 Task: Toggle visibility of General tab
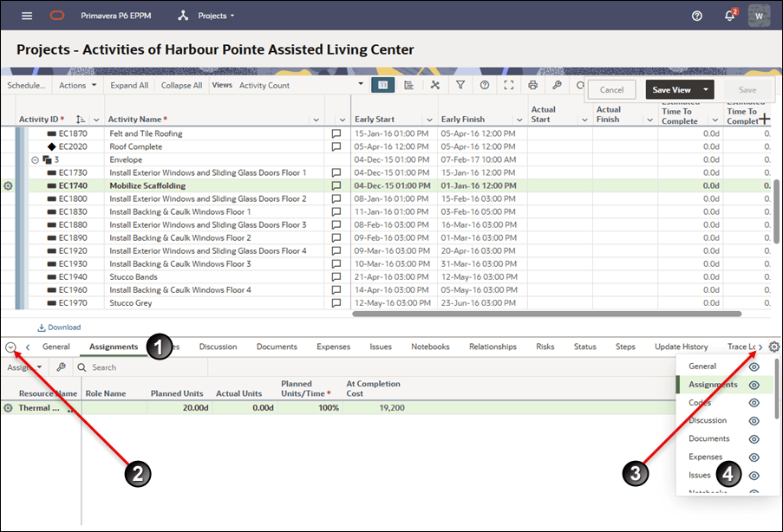754,367
